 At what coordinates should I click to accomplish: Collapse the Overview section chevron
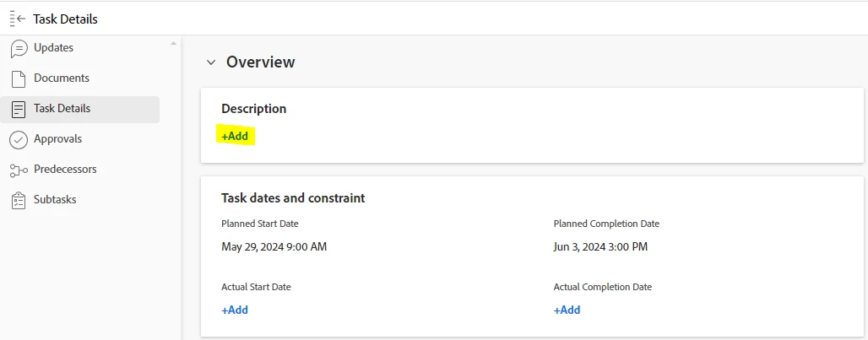click(211, 62)
